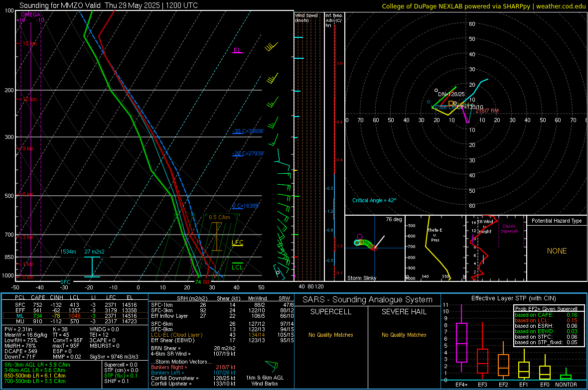This screenshot has height=390, width=588.
Task: Click the Eff Shear (EBWD) row label
Action: point(173,340)
